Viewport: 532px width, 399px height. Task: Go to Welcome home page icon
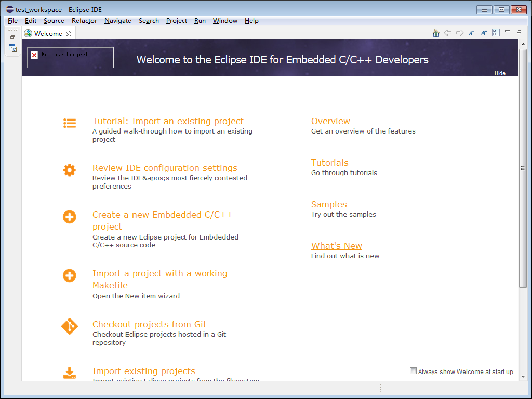coord(436,33)
